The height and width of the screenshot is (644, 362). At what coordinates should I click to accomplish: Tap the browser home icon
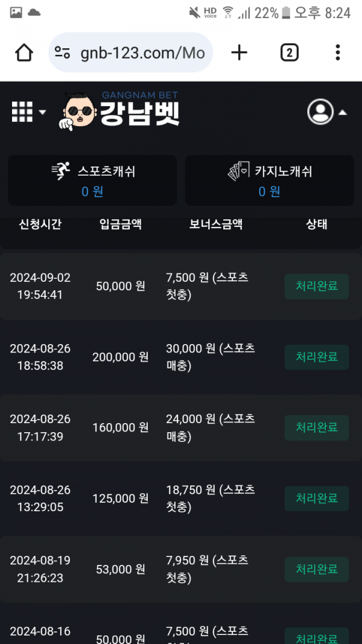coord(24,53)
